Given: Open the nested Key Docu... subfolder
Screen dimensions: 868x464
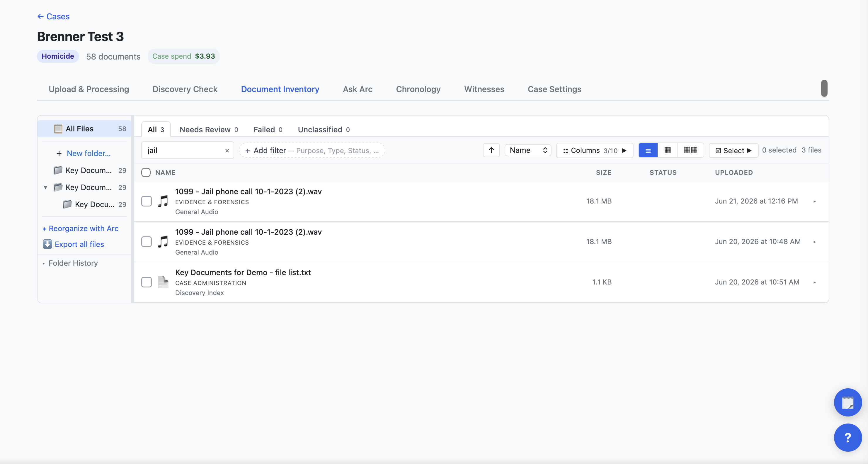Looking at the screenshot, I should coord(94,204).
